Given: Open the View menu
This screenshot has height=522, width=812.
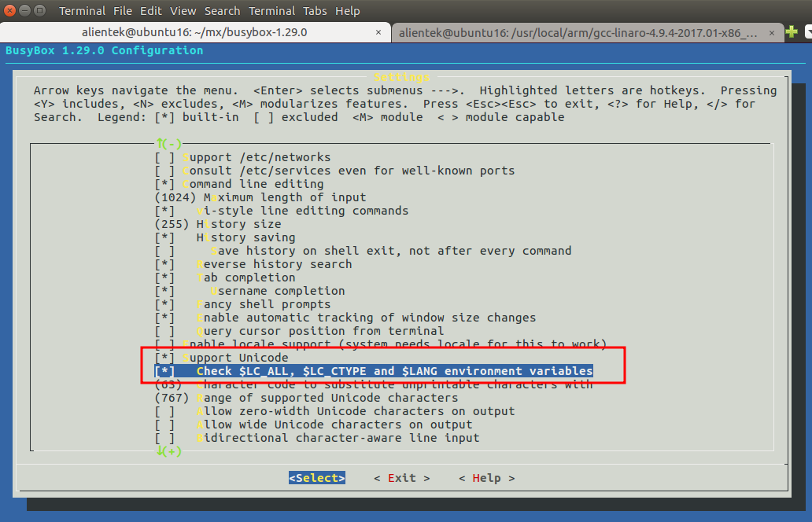Looking at the screenshot, I should [183, 11].
